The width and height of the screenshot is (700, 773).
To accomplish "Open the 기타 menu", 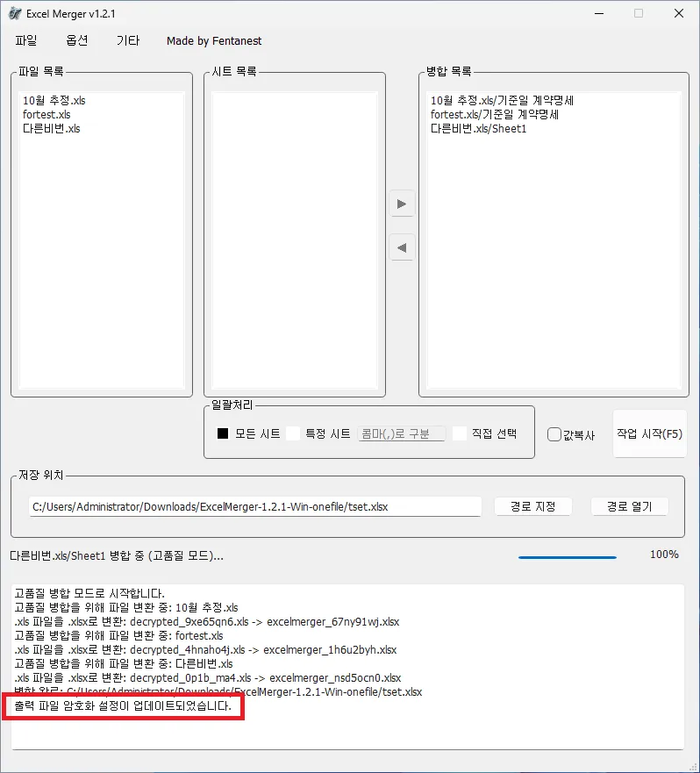I will click(x=127, y=41).
